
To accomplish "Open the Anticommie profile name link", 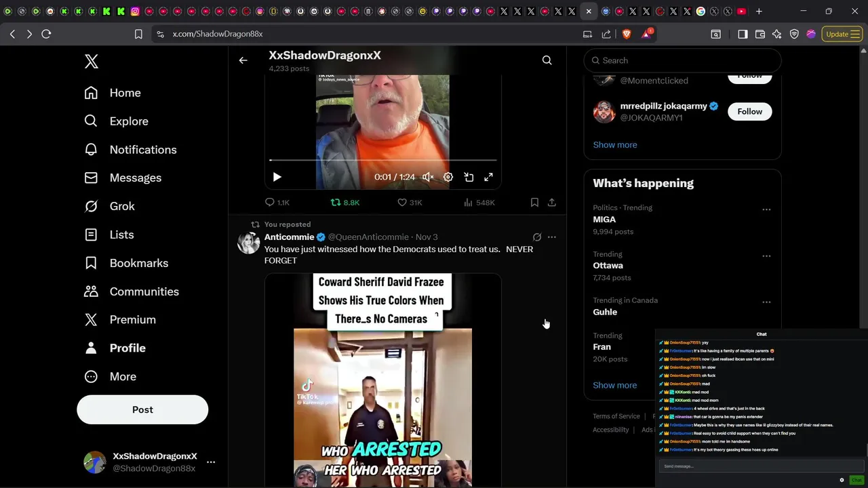I will 289,237.
